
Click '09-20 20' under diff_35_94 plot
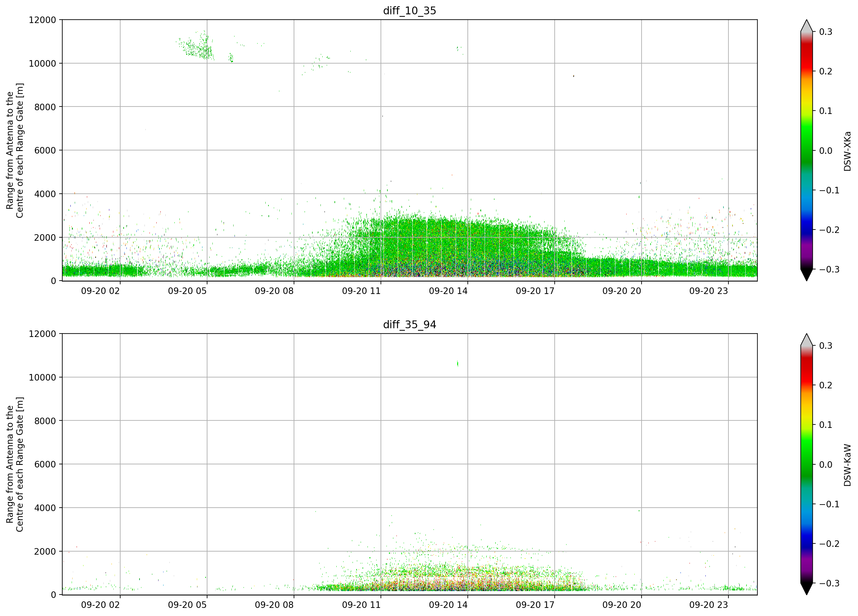point(622,605)
